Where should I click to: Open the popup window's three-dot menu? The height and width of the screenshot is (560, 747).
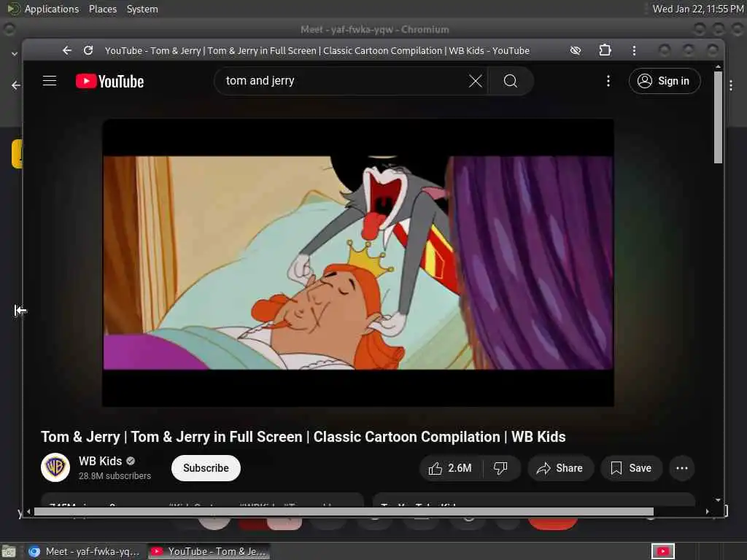[x=634, y=50]
